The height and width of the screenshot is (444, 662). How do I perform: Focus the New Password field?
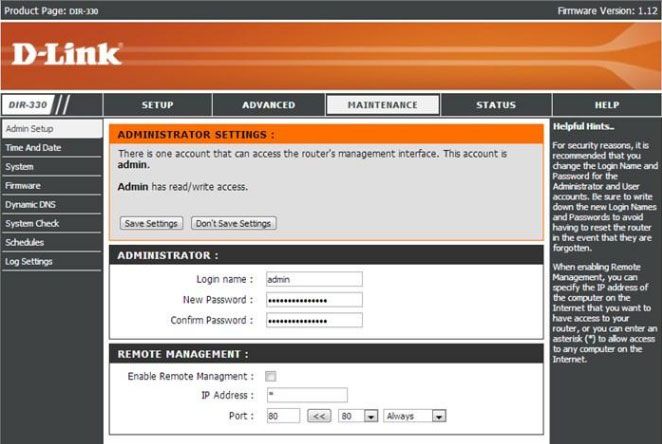313,300
